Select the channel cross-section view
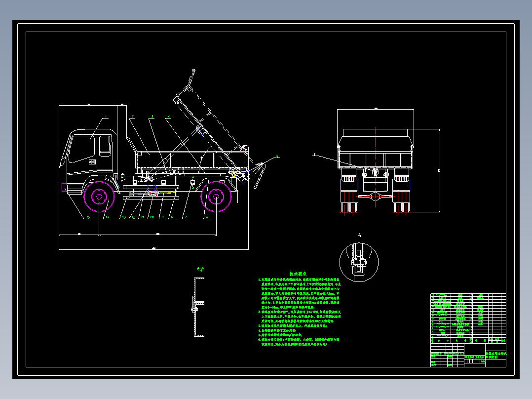Screen dimensions: 532x399 point(198,307)
